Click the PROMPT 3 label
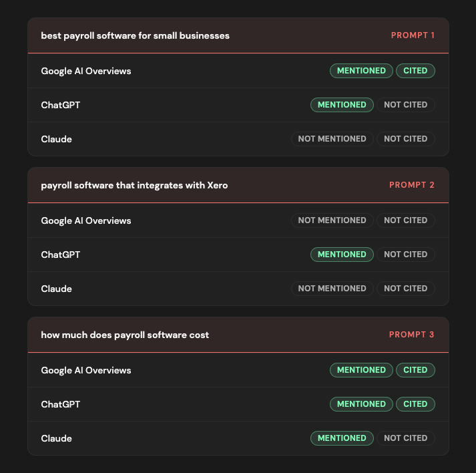 pyautogui.click(x=412, y=335)
